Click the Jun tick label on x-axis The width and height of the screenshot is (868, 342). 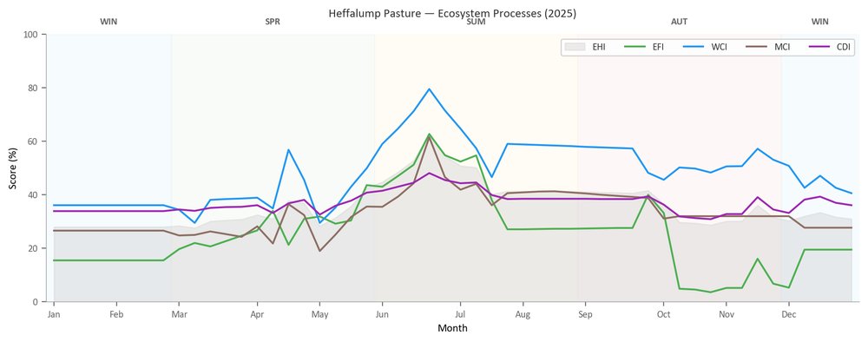[x=382, y=315]
